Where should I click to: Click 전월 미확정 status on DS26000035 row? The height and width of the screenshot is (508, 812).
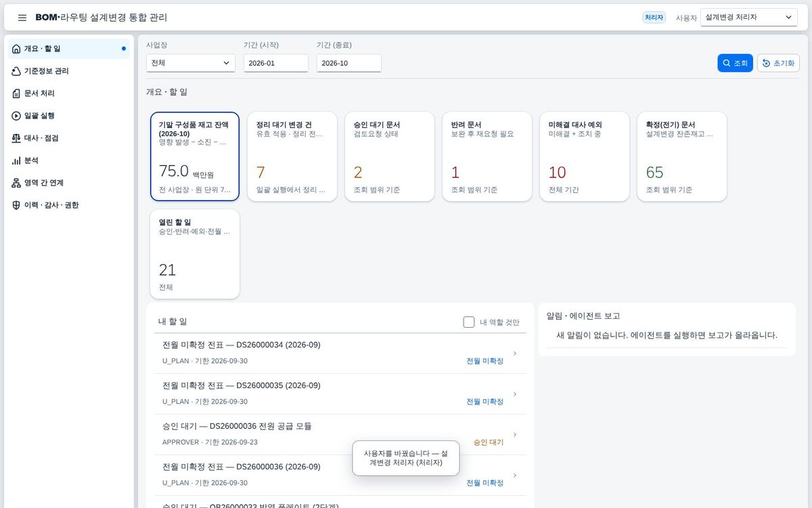coord(485,402)
